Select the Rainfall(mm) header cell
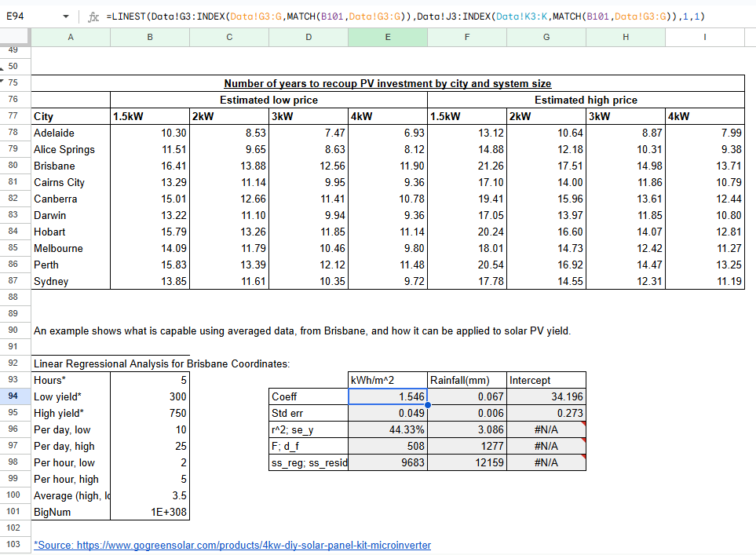The width and height of the screenshot is (756, 555). point(467,380)
